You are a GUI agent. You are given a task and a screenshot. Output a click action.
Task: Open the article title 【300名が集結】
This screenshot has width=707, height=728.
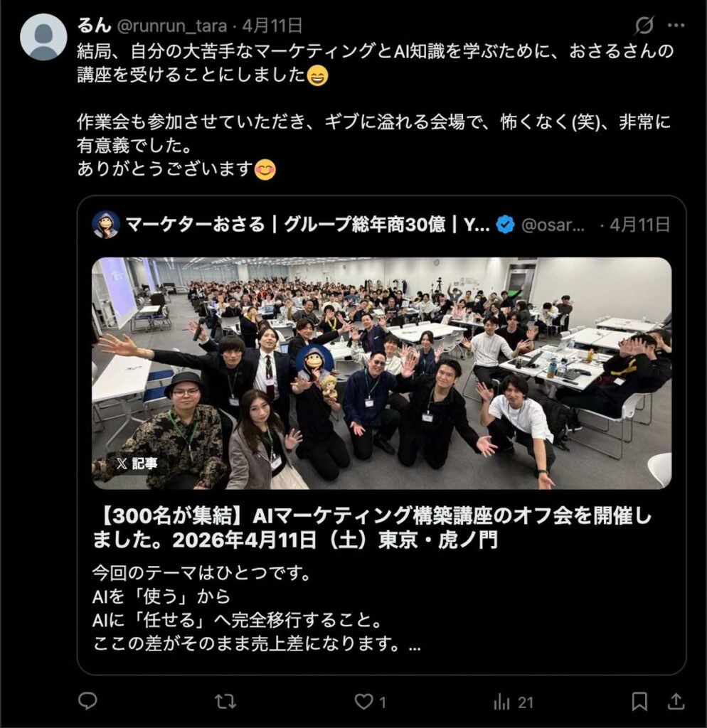[371, 528]
